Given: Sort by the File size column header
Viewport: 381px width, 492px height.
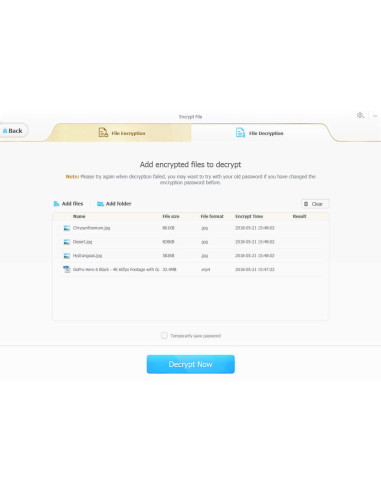Looking at the screenshot, I should point(171,216).
